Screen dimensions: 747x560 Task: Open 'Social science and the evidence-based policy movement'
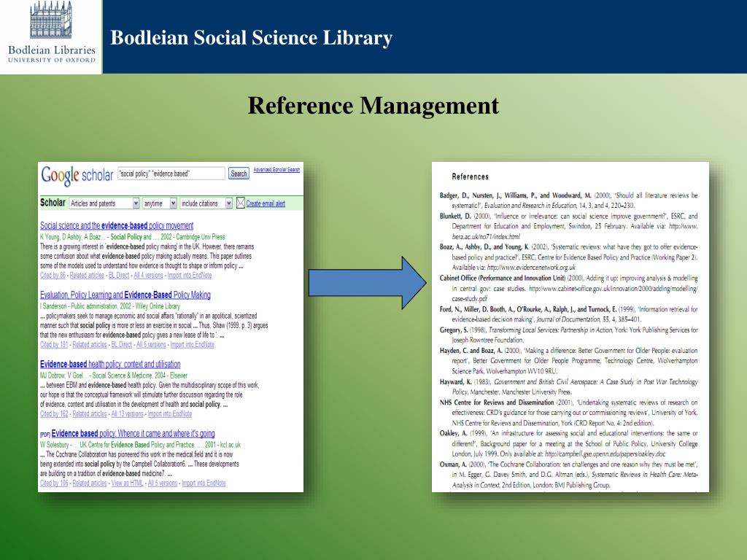[117, 226]
